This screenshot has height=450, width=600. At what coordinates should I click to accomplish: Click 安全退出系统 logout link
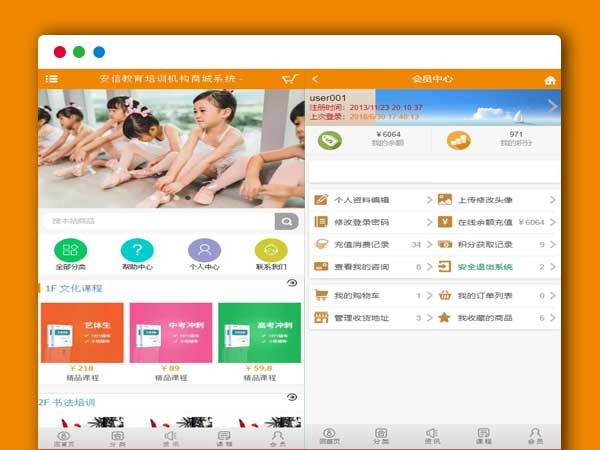click(x=495, y=267)
